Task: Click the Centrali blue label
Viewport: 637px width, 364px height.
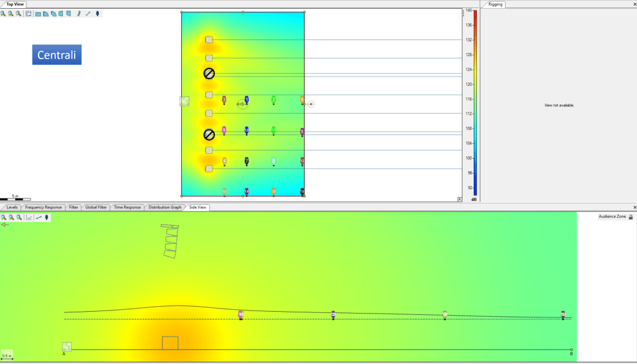Action: [57, 55]
